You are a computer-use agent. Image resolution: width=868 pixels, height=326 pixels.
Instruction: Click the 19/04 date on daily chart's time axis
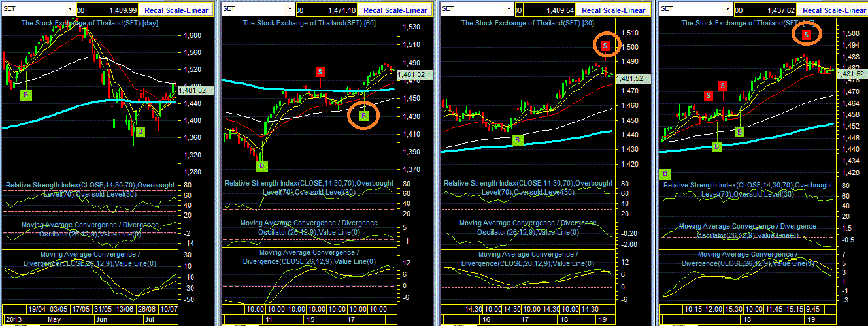pos(37,309)
